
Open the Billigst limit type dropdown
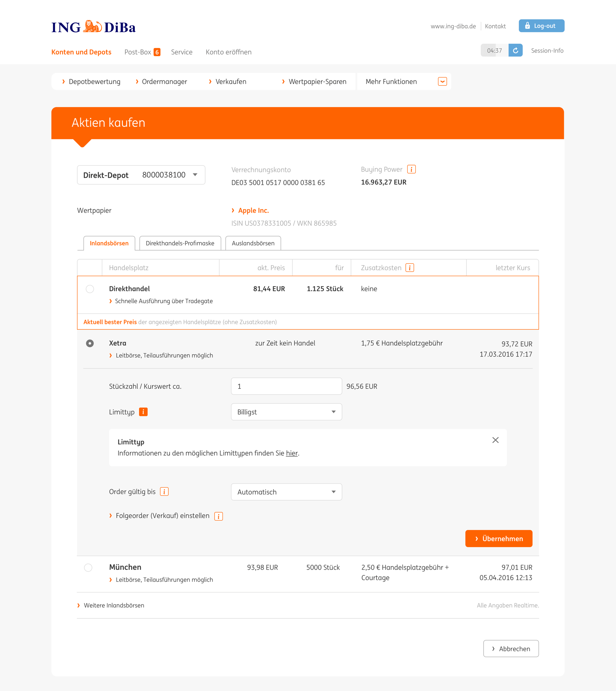pos(286,412)
